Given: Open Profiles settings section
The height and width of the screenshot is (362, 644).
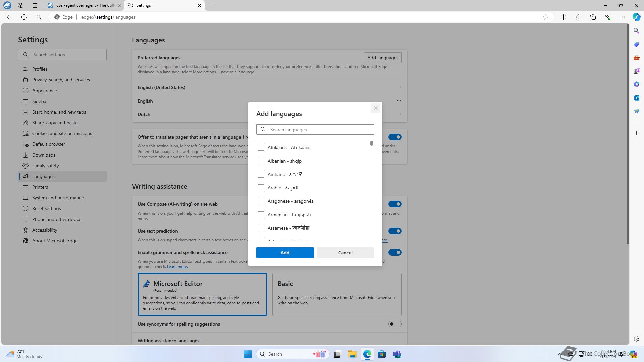Looking at the screenshot, I should 62,69.
